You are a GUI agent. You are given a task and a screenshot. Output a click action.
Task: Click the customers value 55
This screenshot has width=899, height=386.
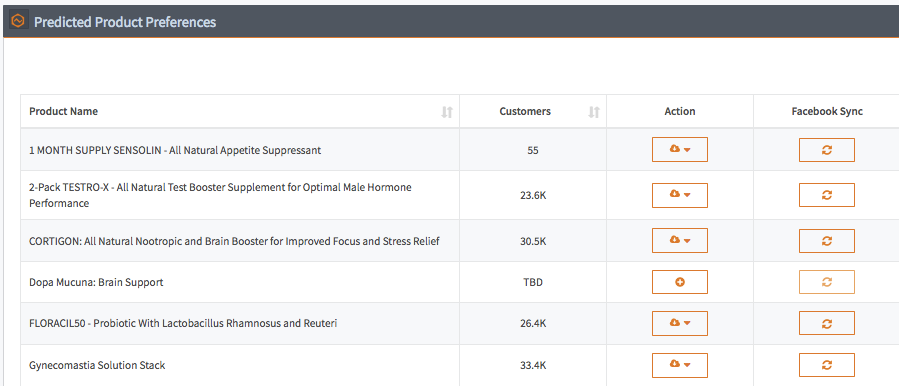click(533, 150)
